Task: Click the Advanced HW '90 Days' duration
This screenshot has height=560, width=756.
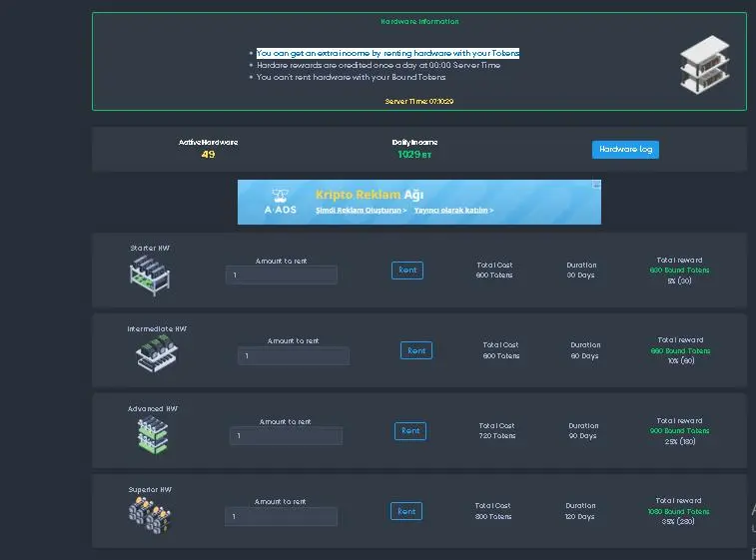Action: [582, 436]
